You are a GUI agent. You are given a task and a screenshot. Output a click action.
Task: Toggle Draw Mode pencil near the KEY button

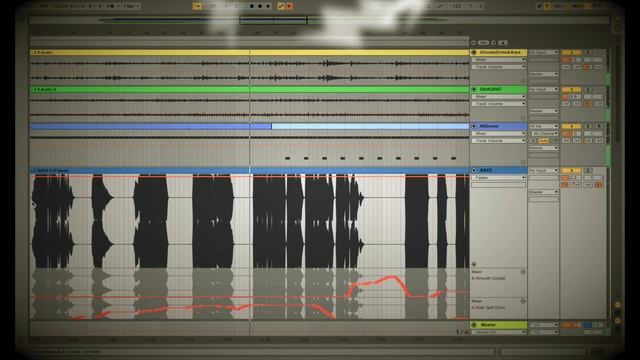[540, 6]
